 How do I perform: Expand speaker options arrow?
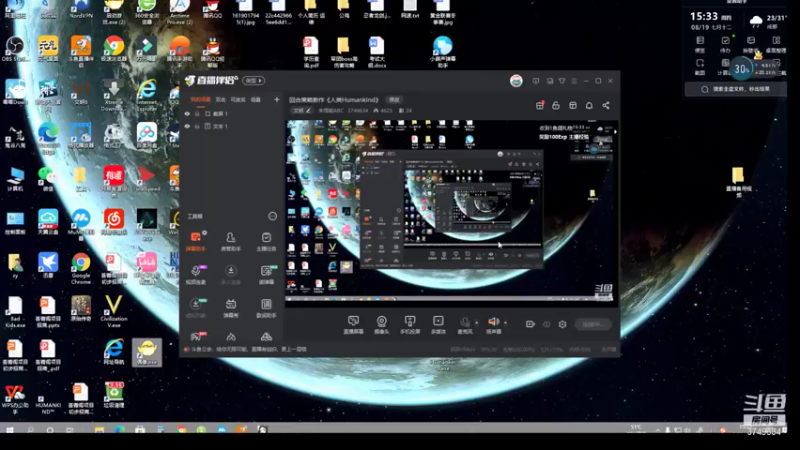click(x=506, y=322)
